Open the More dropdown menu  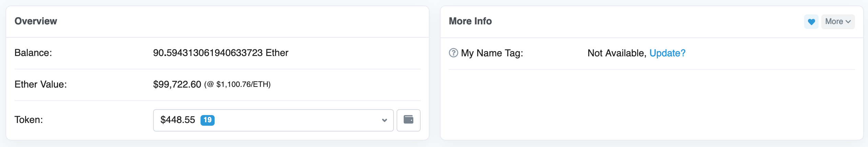[837, 22]
